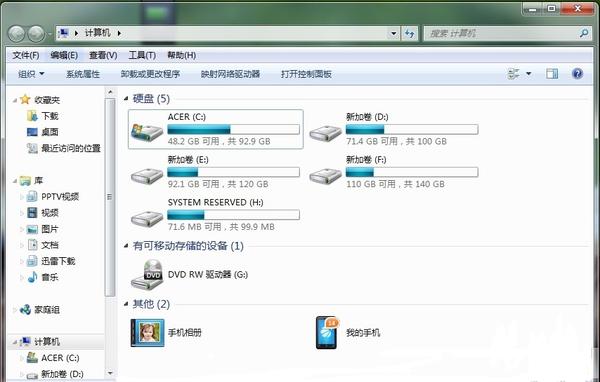Viewport: 600px width, 382px height.
Task: Collapse the 计算机 tree node
Action: (x=15, y=342)
